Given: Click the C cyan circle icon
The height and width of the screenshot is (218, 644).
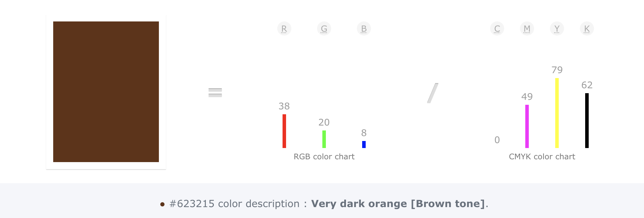Looking at the screenshot, I should 497,28.
